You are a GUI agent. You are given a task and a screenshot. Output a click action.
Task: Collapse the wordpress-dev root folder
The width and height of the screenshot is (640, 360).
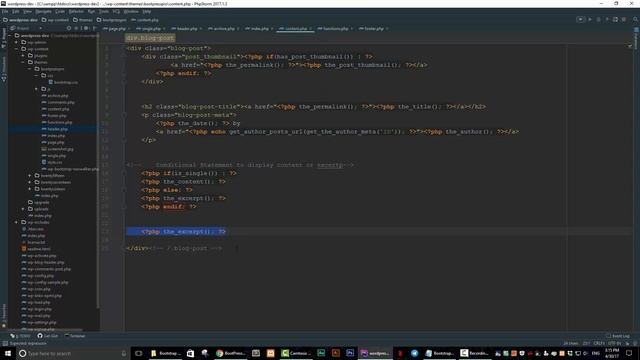10,36
